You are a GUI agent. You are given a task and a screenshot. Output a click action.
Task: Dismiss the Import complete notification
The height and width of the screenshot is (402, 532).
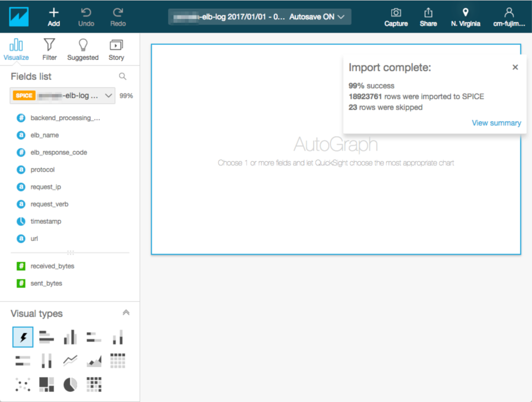[515, 66]
